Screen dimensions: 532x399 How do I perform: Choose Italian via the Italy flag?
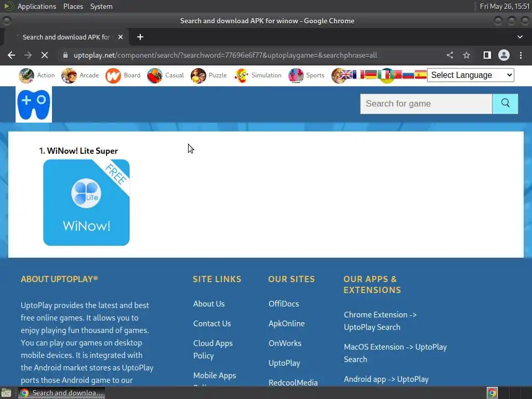click(383, 75)
